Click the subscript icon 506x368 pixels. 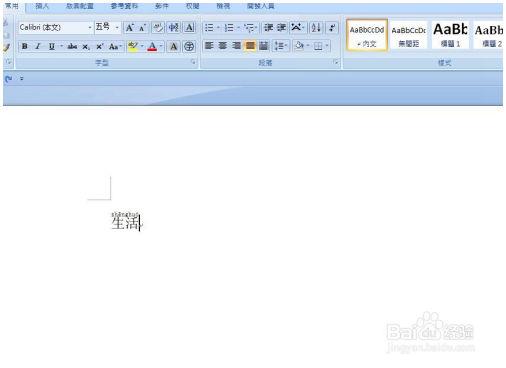86,47
